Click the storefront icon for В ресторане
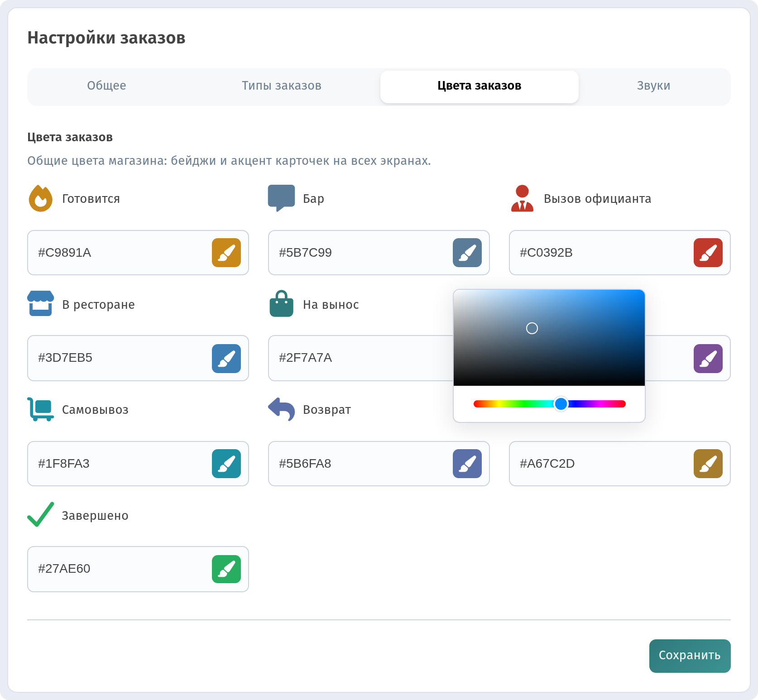 tap(41, 303)
